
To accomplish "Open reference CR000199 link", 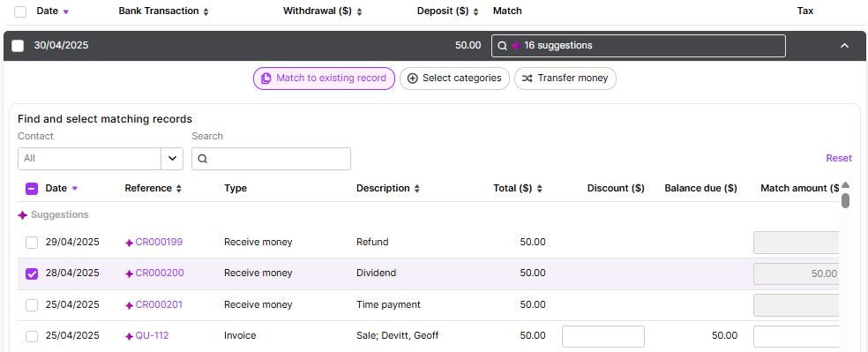I will 159,242.
